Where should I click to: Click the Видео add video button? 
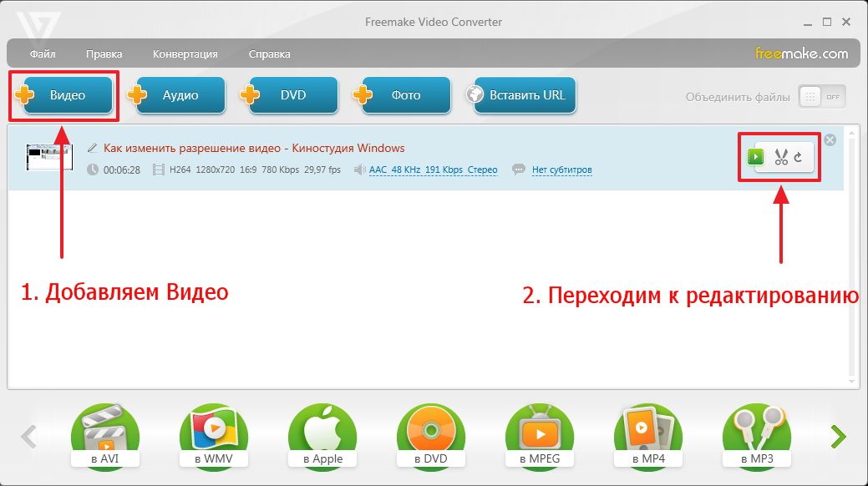(66, 95)
